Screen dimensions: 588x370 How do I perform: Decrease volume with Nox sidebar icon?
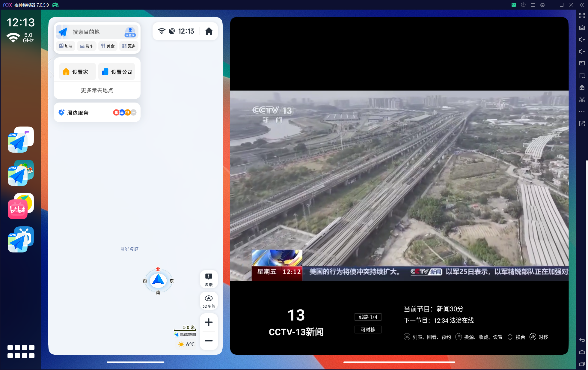coord(582,52)
